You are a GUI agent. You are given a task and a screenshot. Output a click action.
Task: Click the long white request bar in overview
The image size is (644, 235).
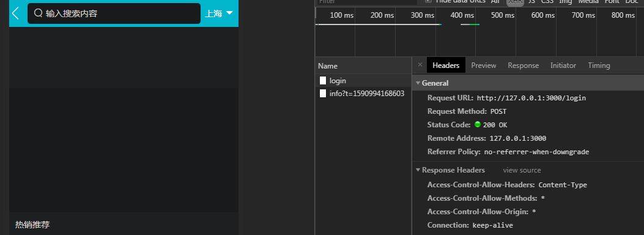[x=379, y=24]
